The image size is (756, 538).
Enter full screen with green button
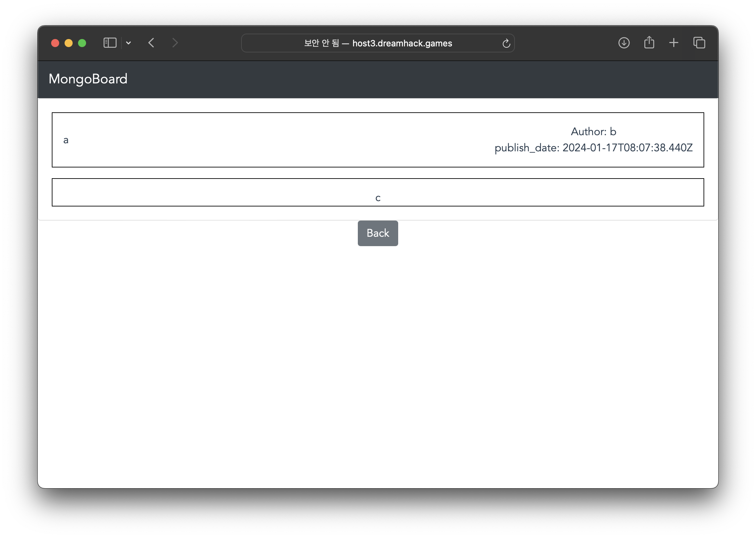(x=82, y=43)
